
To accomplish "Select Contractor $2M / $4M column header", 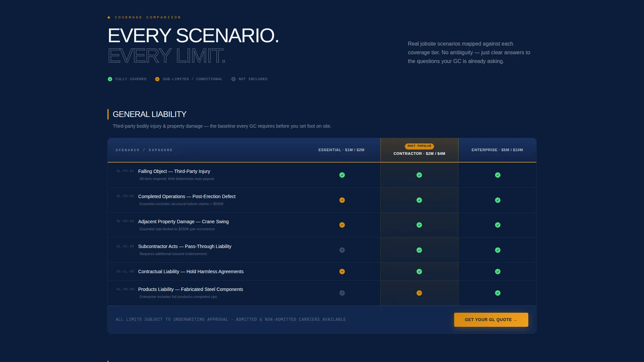I will point(419,154).
